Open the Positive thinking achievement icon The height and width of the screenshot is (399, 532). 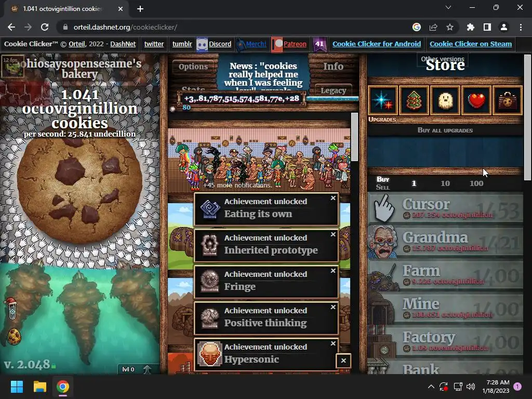210,317
